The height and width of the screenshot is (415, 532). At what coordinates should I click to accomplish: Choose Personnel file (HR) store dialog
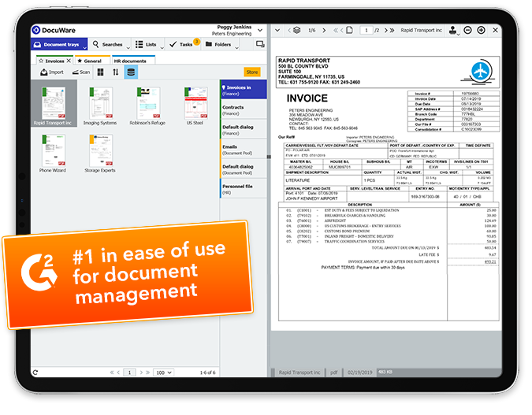pos(244,189)
